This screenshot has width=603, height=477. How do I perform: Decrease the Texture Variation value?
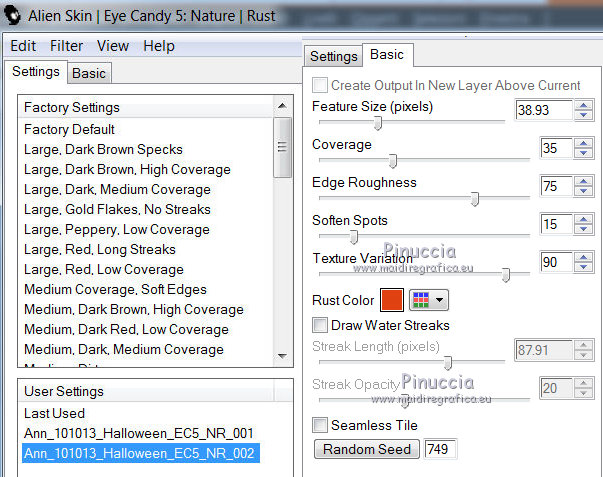point(583,267)
